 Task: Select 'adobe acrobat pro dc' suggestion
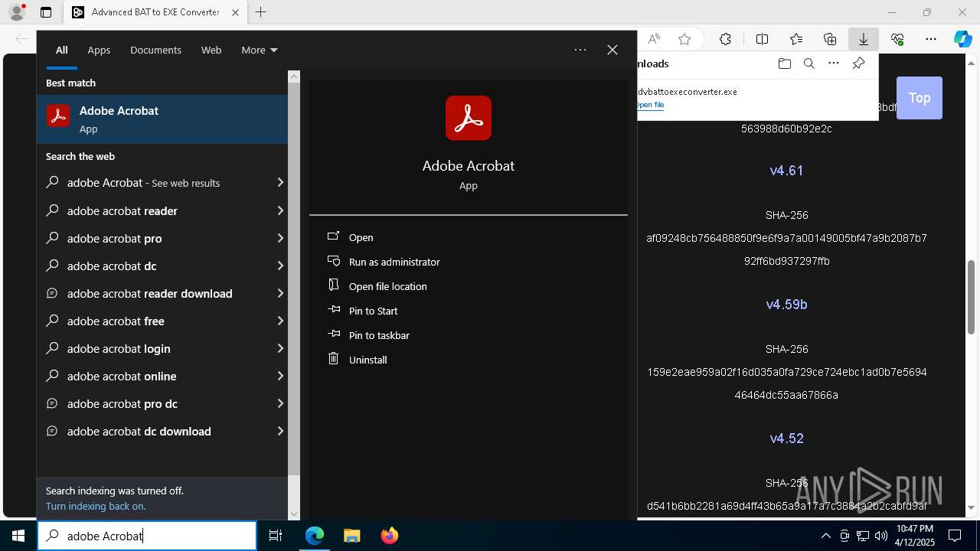pyautogui.click(x=162, y=403)
